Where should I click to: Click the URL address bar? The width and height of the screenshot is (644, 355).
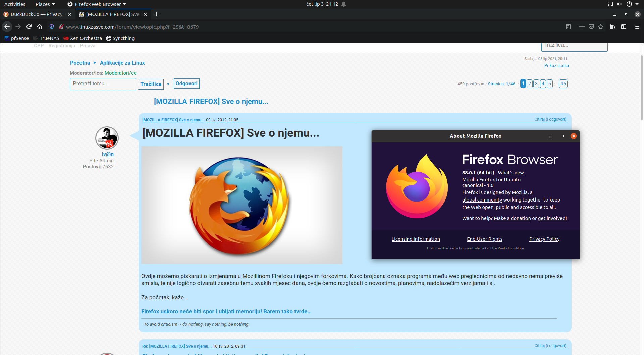(312, 27)
